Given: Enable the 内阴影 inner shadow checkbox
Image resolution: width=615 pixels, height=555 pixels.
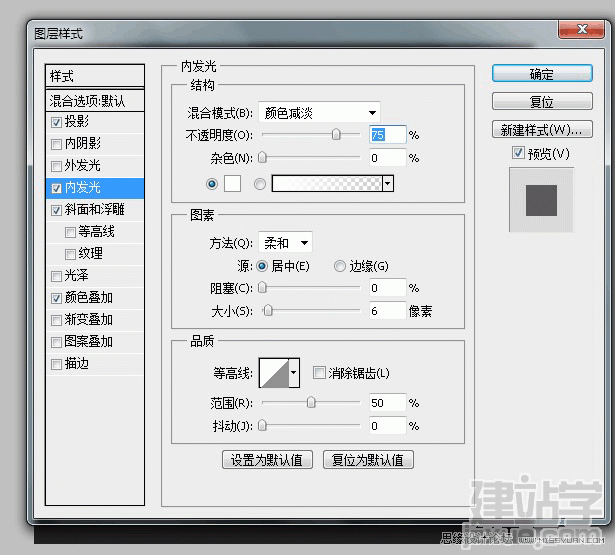Looking at the screenshot, I should click(56, 144).
